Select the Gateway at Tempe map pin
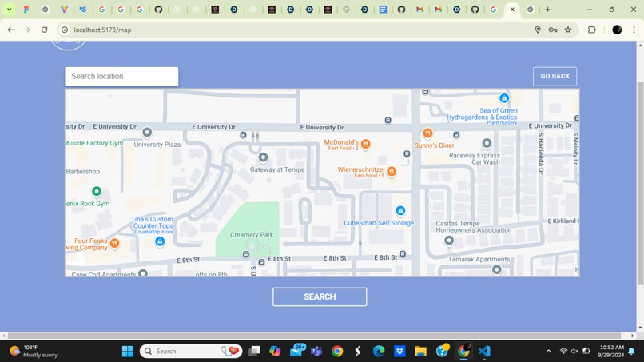This screenshot has height=362, width=644. [x=263, y=157]
